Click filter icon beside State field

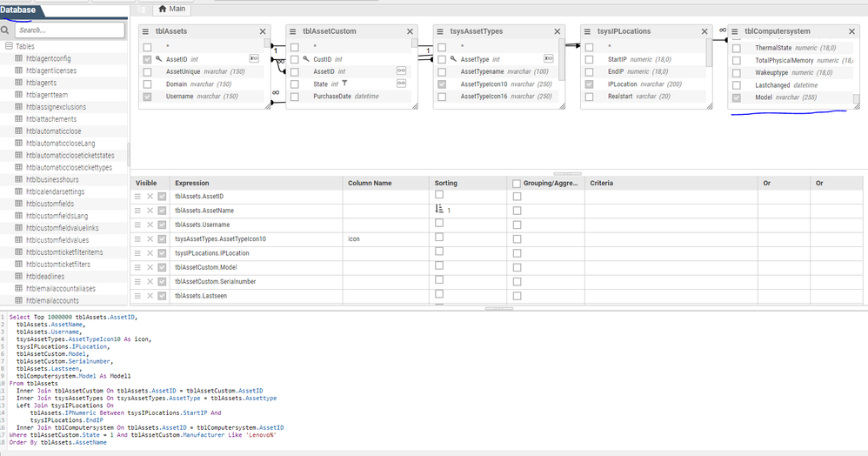[x=344, y=84]
